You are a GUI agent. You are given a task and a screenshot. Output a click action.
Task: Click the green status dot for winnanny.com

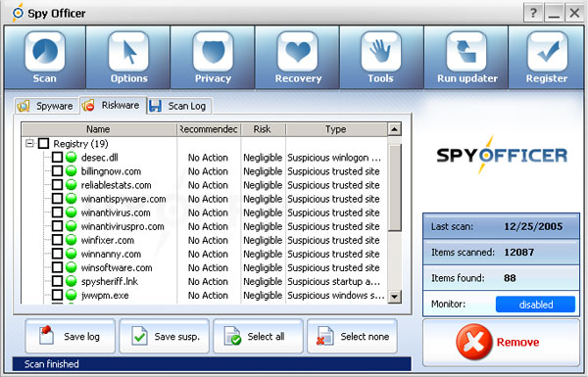[x=71, y=254]
